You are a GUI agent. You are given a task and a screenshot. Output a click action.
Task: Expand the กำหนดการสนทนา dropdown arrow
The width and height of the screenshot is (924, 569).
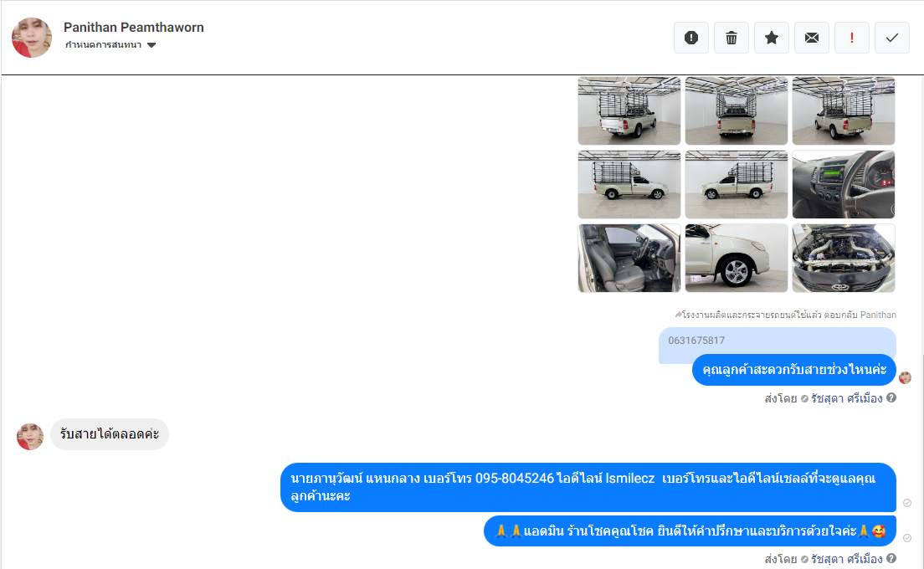[151, 45]
